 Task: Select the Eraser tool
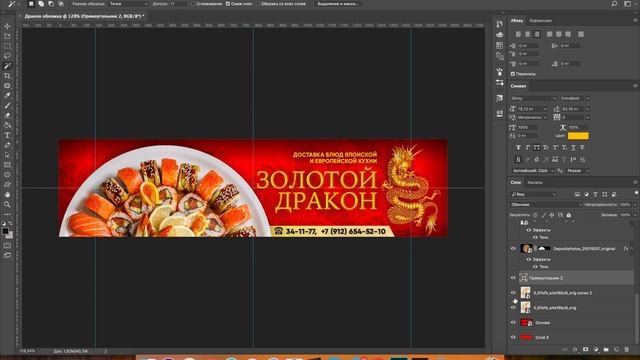(7, 116)
